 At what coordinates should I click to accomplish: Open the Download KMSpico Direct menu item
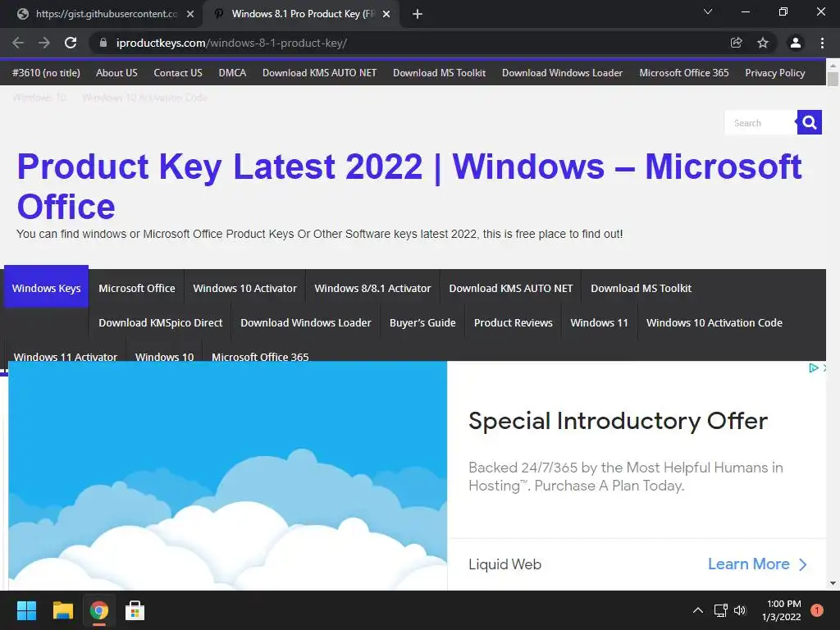[160, 323]
